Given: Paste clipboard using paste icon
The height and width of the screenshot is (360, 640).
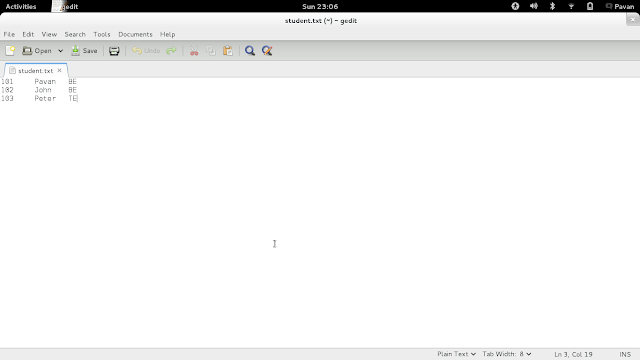Looking at the screenshot, I should tap(228, 51).
